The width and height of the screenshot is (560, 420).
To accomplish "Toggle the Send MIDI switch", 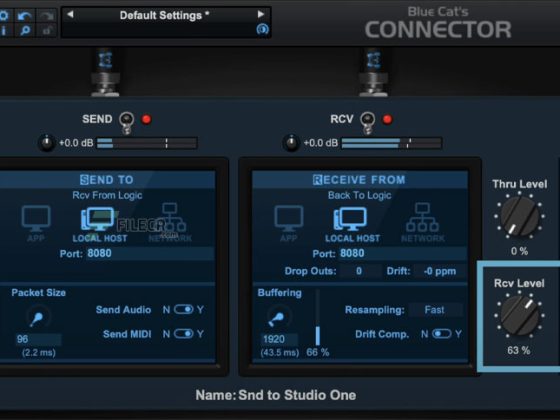I will (184, 334).
